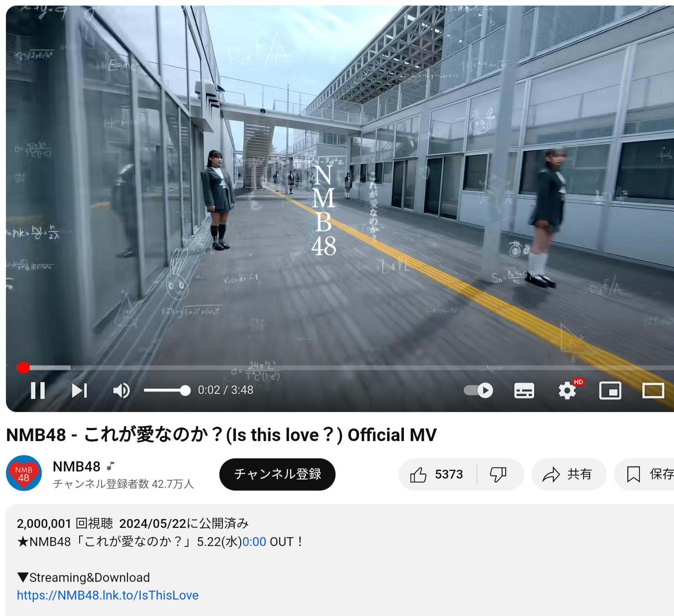
Task: Skip to the next video
Action: tap(79, 391)
